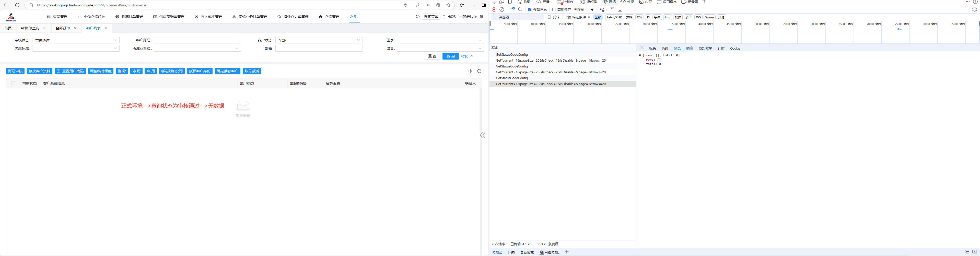Click the table refresh icon
The height and width of the screenshot is (256, 980).
coord(479,71)
